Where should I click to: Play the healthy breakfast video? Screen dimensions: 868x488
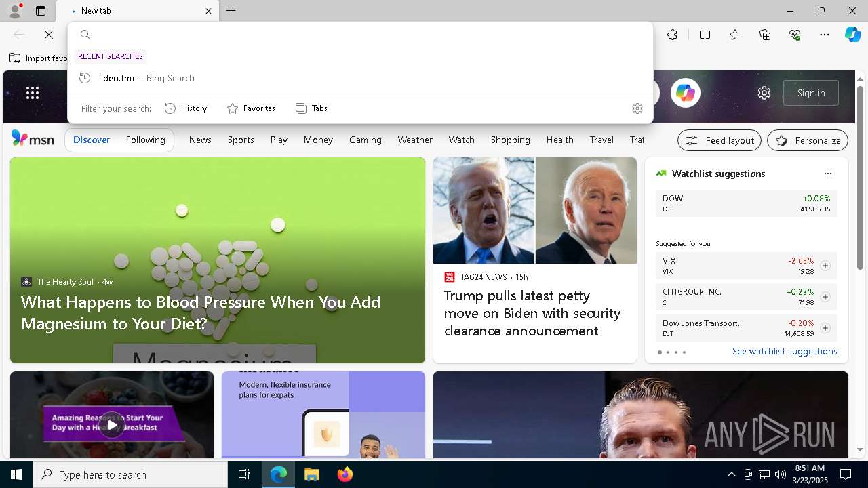(112, 425)
